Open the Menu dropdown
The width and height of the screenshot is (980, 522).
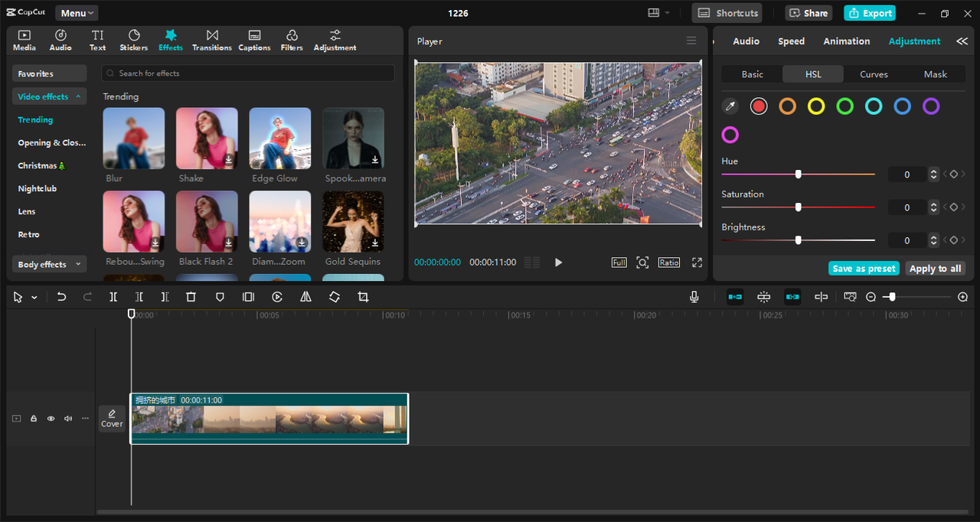[76, 12]
